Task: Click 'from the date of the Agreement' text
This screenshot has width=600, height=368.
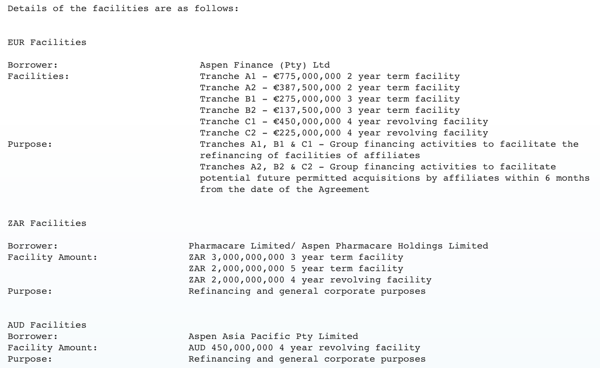Action: pyautogui.click(x=284, y=189)
